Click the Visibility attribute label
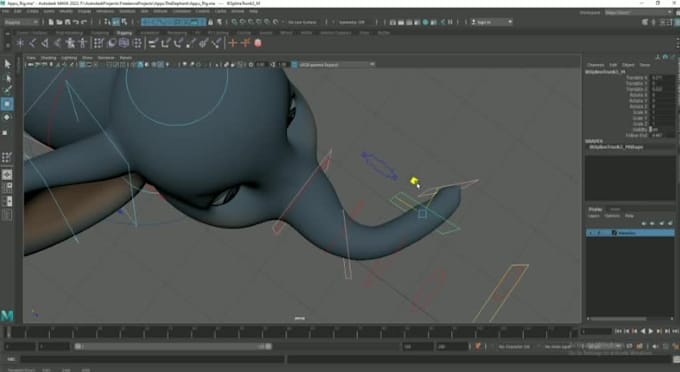Image resolution: width=680 pixels, height=372 pixels. pos(639,129)
